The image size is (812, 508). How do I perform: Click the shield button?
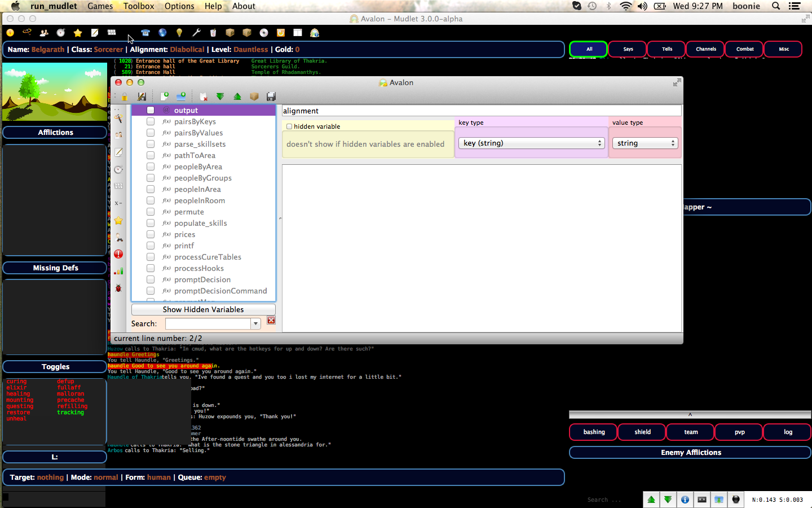pyautogui.click(x=642, y=432)
